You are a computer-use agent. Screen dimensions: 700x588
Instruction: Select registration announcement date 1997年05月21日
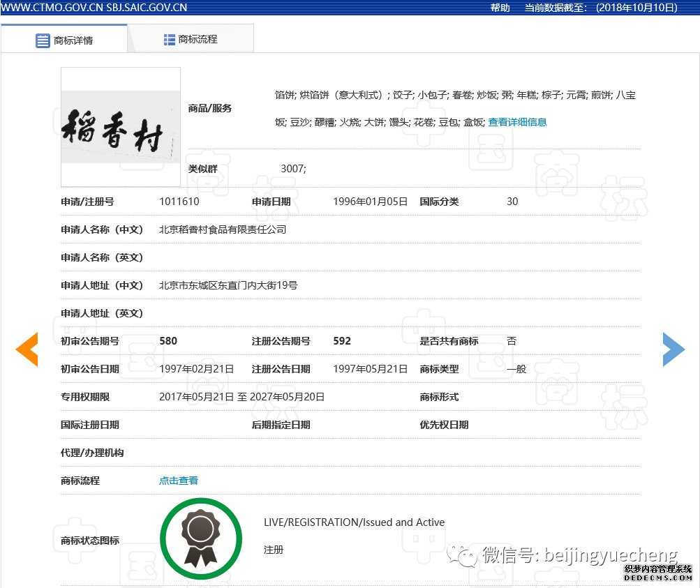(x=371, y=369)
